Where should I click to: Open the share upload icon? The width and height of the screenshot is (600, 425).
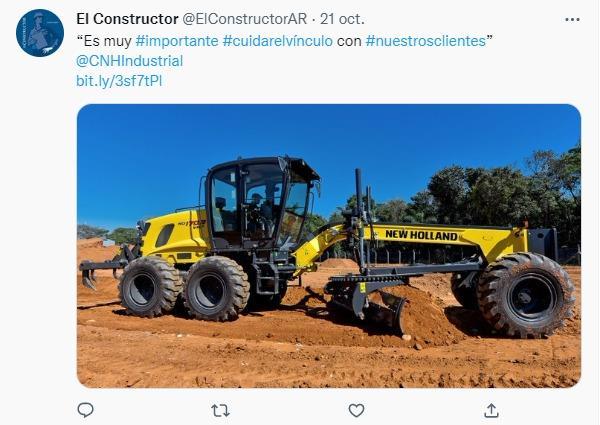491,410
